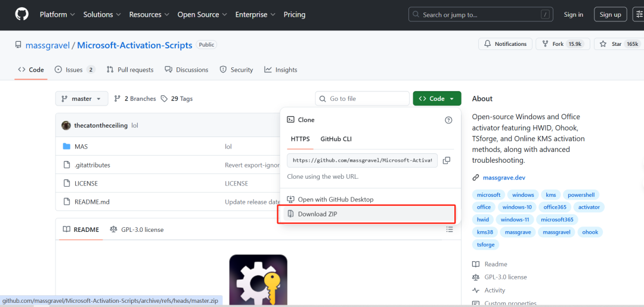The height and width of the screenshot is (307, 644).
Task: Click the Notifications button
Action: point(505,44)
